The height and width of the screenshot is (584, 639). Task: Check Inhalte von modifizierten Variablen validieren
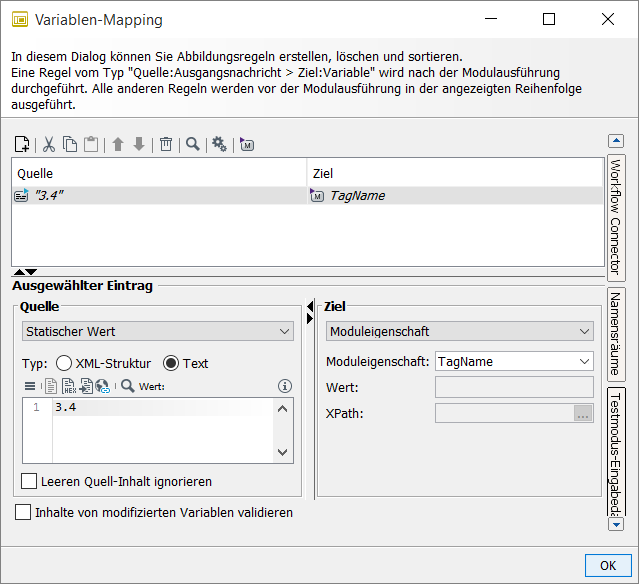click(x=23, y=512)
